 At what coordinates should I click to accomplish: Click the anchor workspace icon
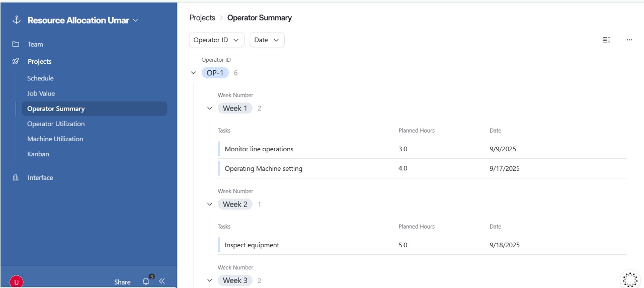click(16, 20)
